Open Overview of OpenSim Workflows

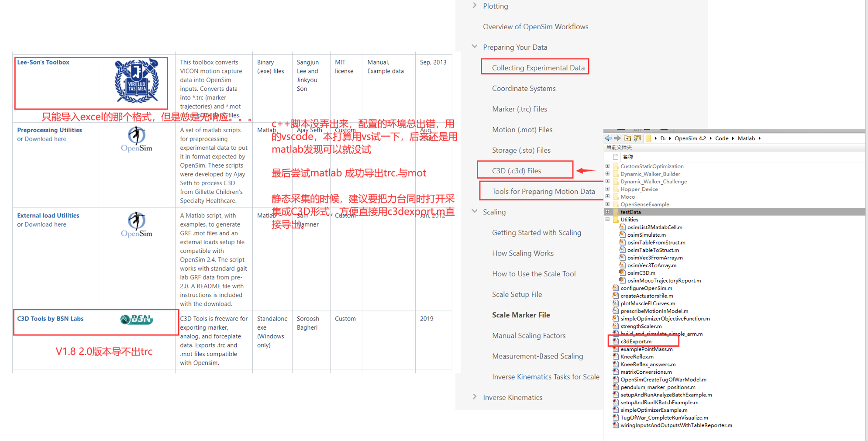(x=535, y=27)
